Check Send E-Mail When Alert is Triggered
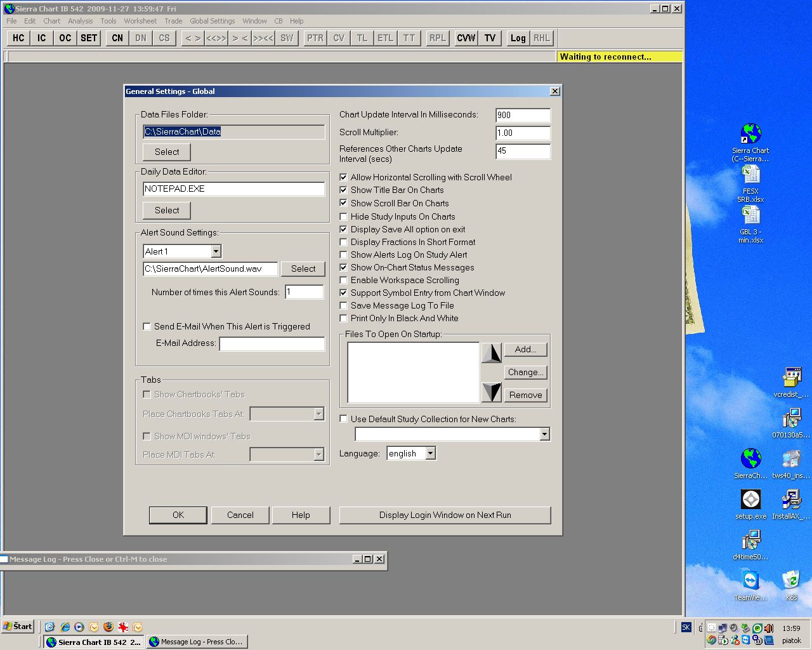 tap(147, 326)
